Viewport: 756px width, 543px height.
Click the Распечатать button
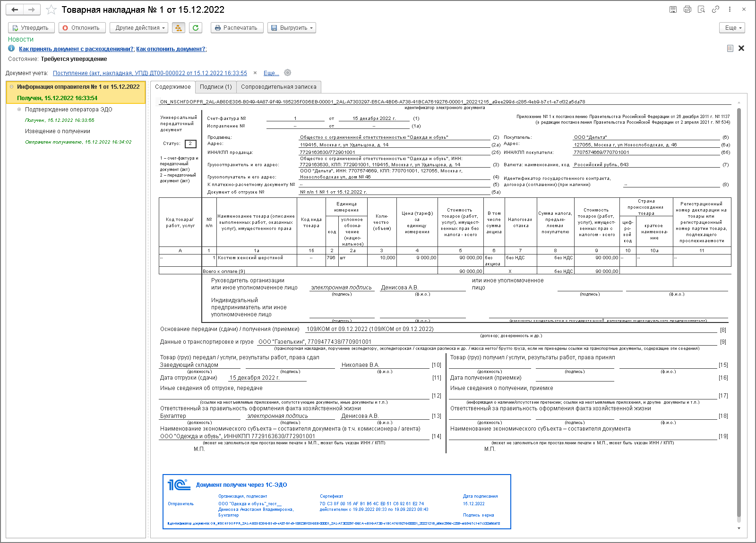(237, 28)
